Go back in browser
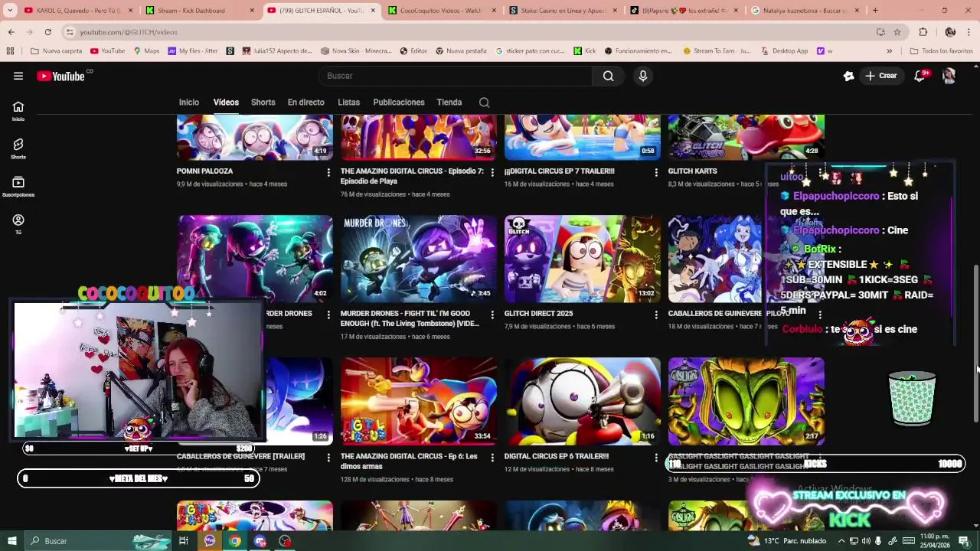 click(x=11, y=32)
